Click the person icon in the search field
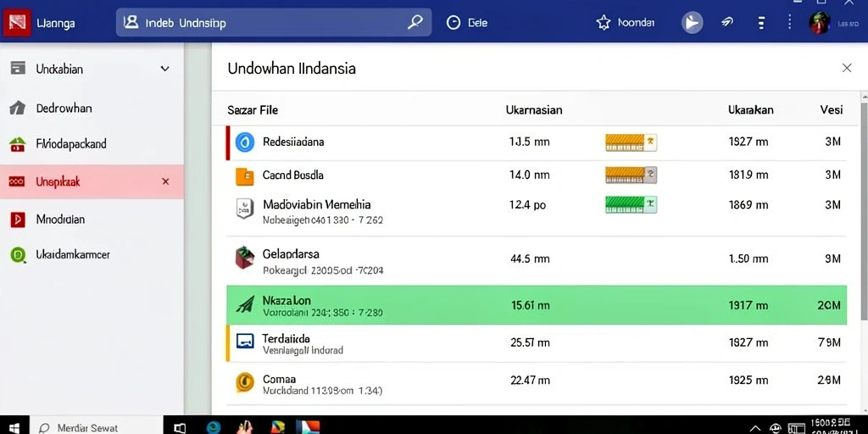 click(131, 22)
